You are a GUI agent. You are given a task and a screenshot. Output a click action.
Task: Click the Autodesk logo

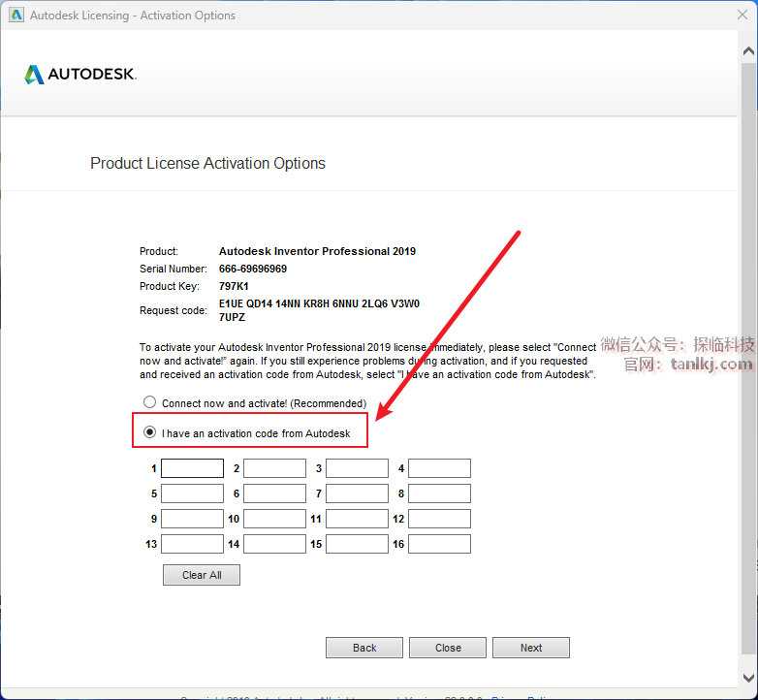80,74
